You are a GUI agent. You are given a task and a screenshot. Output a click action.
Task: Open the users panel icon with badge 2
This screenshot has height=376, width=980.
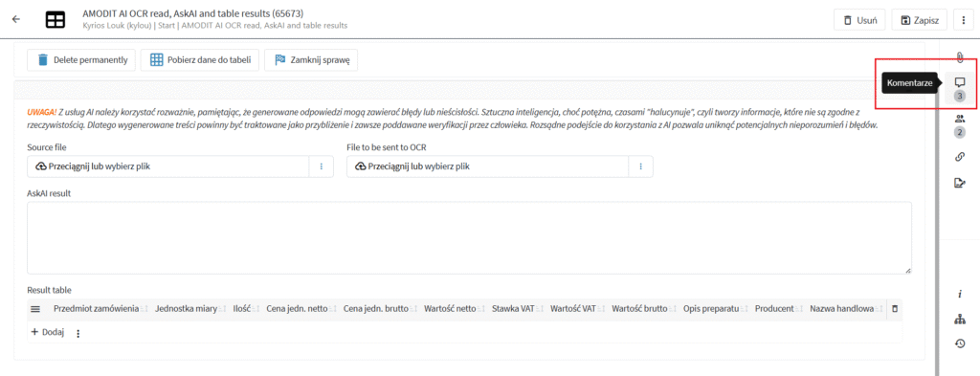click(x=960, y=120)
